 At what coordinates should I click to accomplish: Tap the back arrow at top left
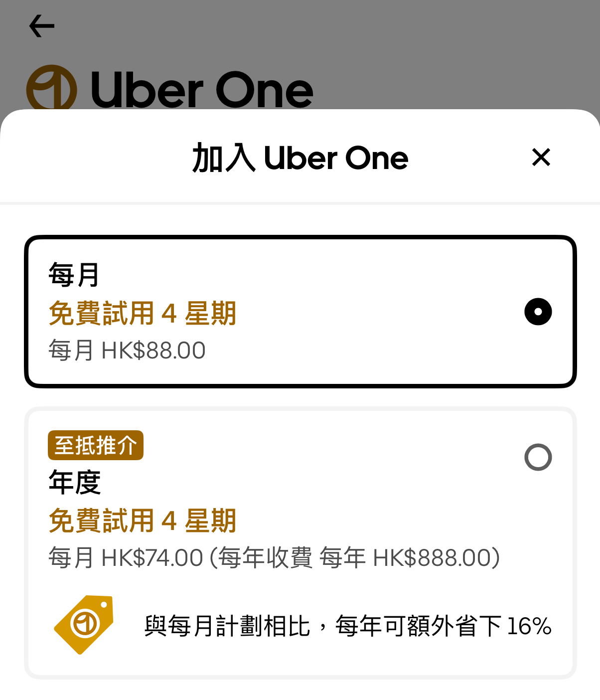click(42, 25)
